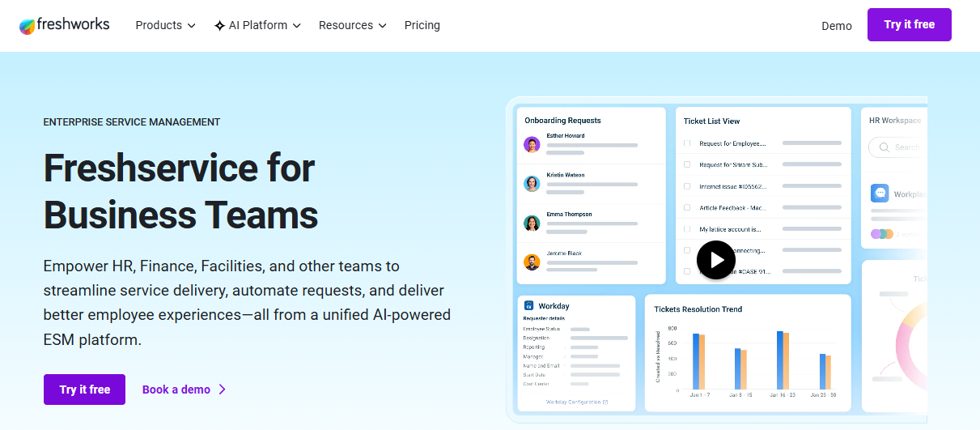This screenshot has width=980, height=430.
Task: Click the 'Designation' field label
Action: (537, 338)
